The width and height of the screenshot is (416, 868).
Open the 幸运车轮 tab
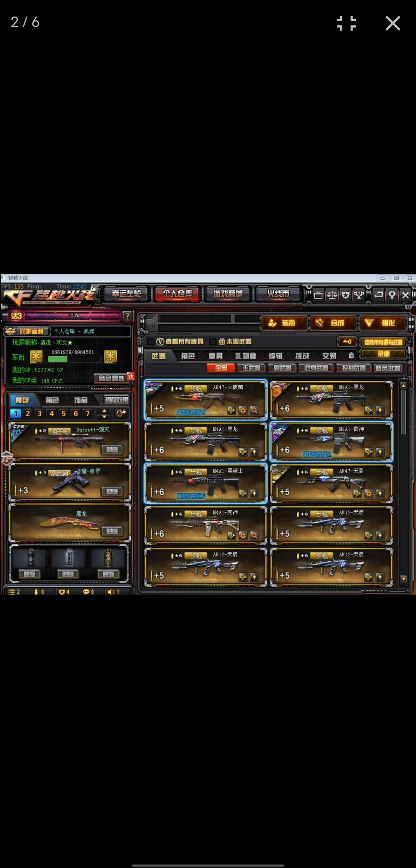point(126,294)
